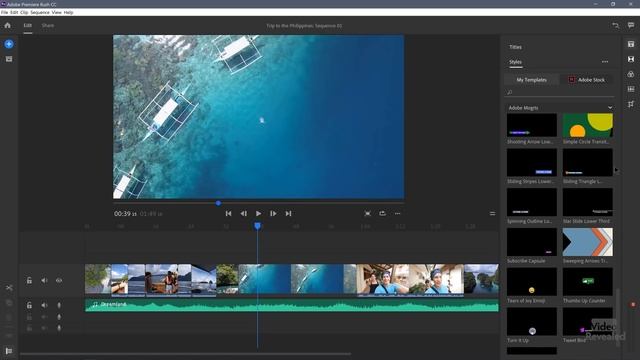Viewport: 640px width, 360px height.
Task: Open the Color panel icon
Action: (631, 74)
